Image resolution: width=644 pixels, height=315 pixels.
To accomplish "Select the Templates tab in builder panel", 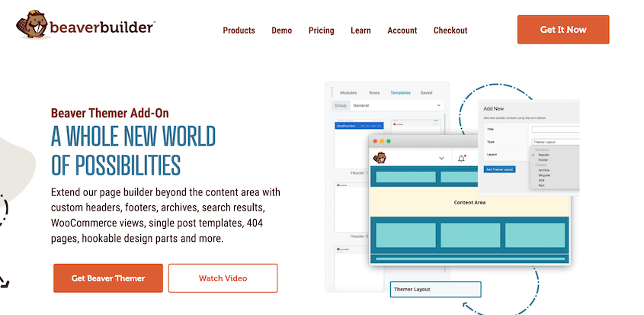I will [400, 93].
